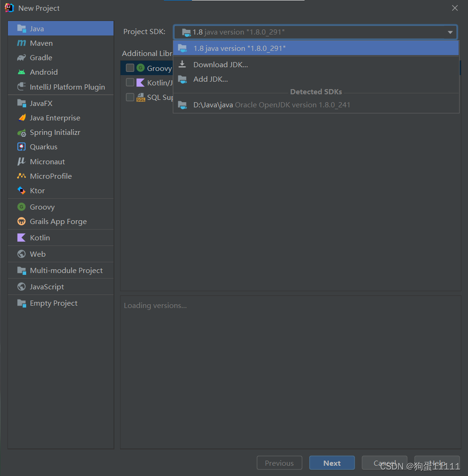Click the Micronaut mu icon
Viewport: 468px width, 476px height.
click(21, 161)
